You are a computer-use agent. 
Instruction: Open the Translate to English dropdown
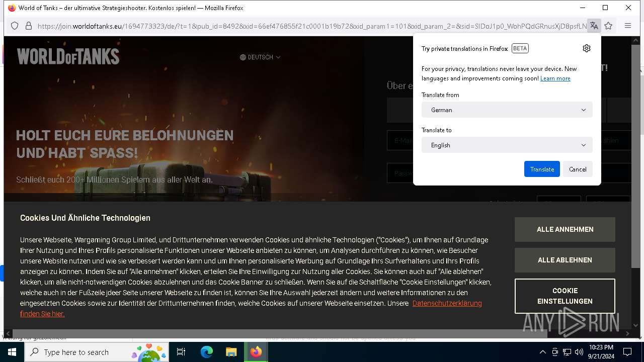[507, 145]
